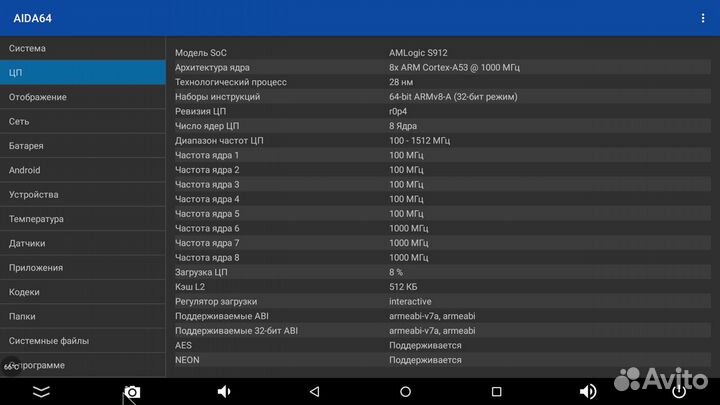720x405 pixels.
Task: Open the Отображение section
Action: (83, 97)
